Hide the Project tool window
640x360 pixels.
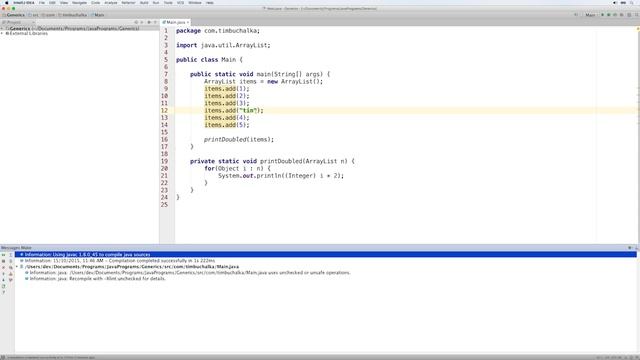pos(155,22)
